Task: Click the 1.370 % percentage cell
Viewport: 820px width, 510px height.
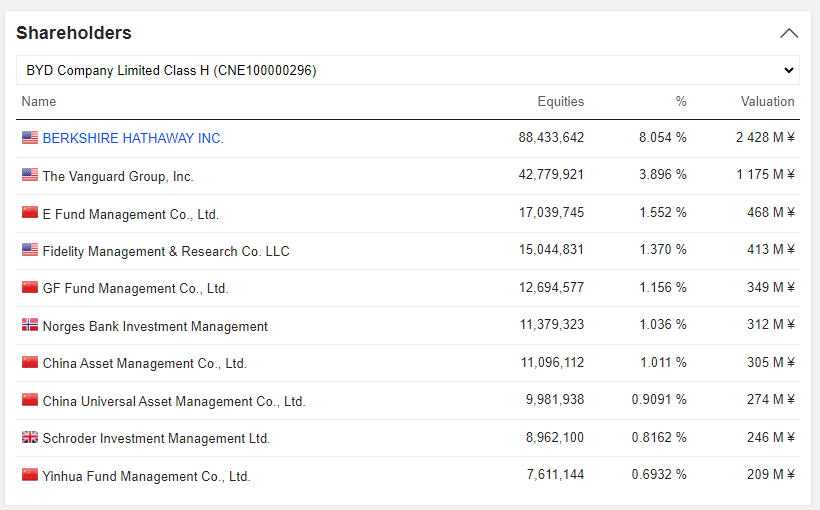Action: (663, 250)
